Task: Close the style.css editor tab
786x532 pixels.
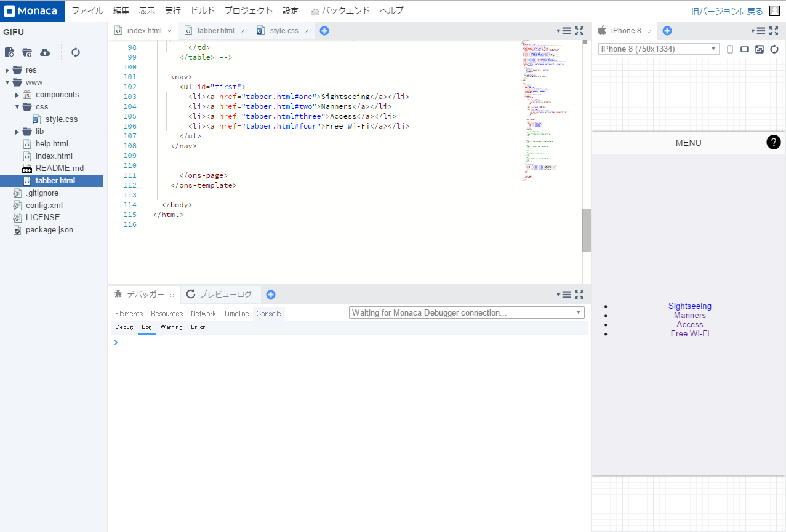Action: (x=306, y=31)
